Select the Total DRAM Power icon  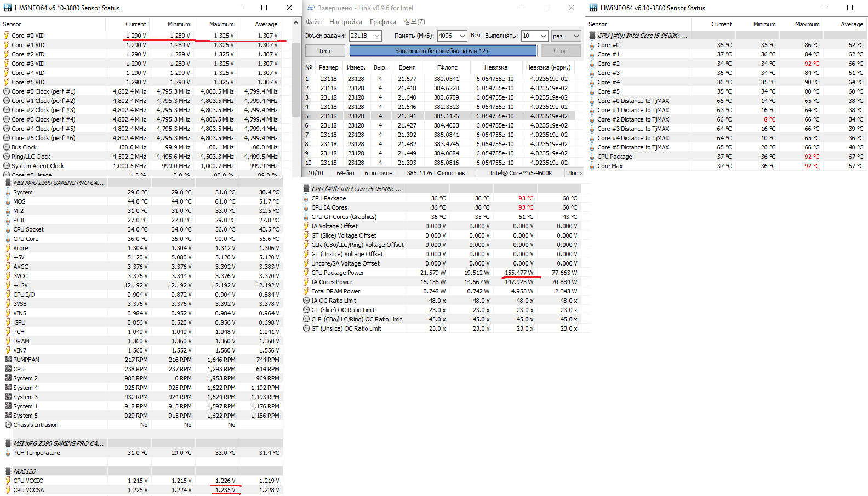[x=306, y=291]
